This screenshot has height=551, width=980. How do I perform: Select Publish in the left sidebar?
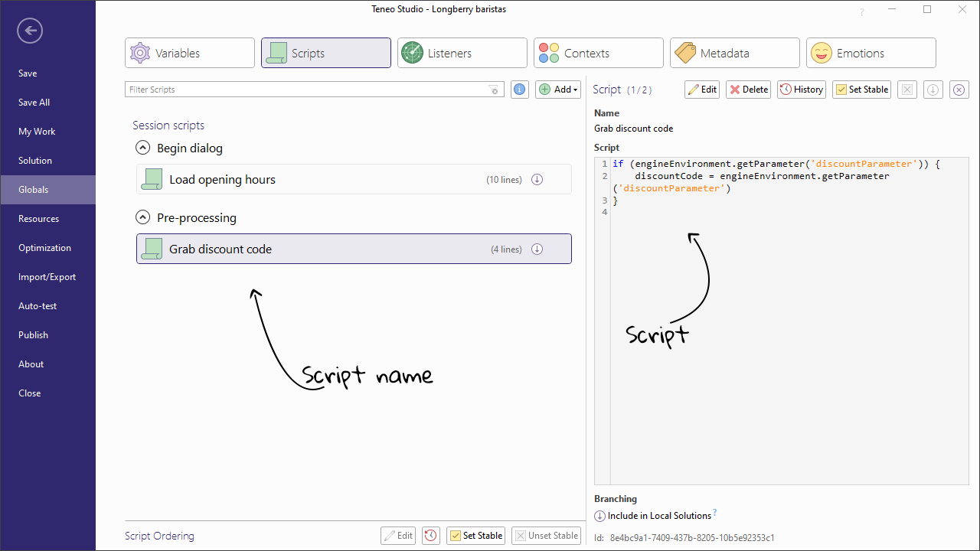(34, 335)
